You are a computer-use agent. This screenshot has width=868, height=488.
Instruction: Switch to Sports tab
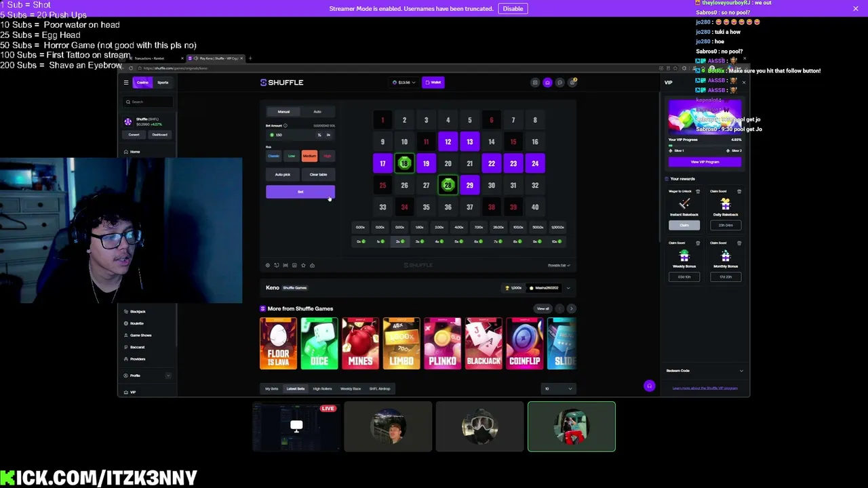[163, 83]
